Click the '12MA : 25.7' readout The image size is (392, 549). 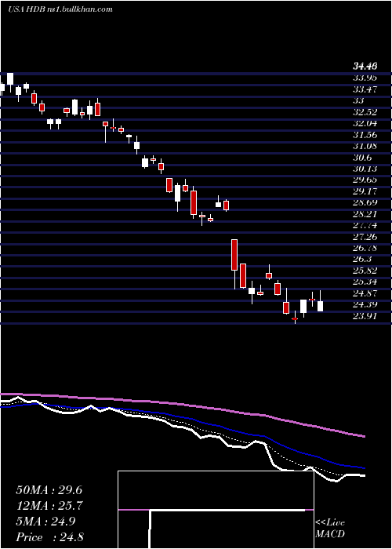pos(49,506)
